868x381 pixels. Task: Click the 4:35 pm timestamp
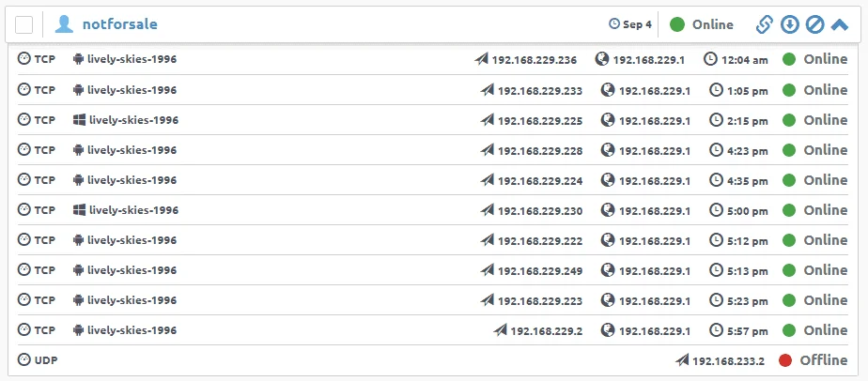pos(748,181)
